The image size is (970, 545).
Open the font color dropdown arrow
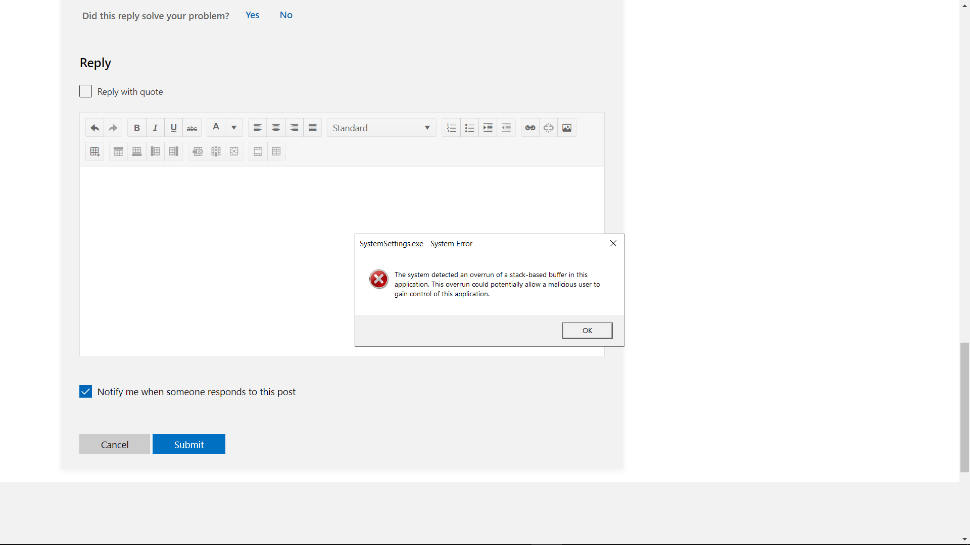pos(234,128)
